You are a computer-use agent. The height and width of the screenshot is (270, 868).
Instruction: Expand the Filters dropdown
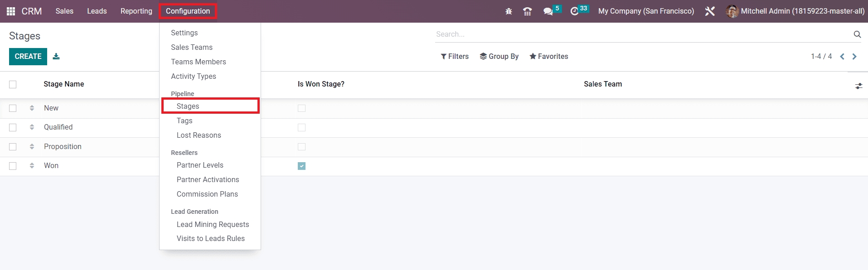click(x=455, y=56)
